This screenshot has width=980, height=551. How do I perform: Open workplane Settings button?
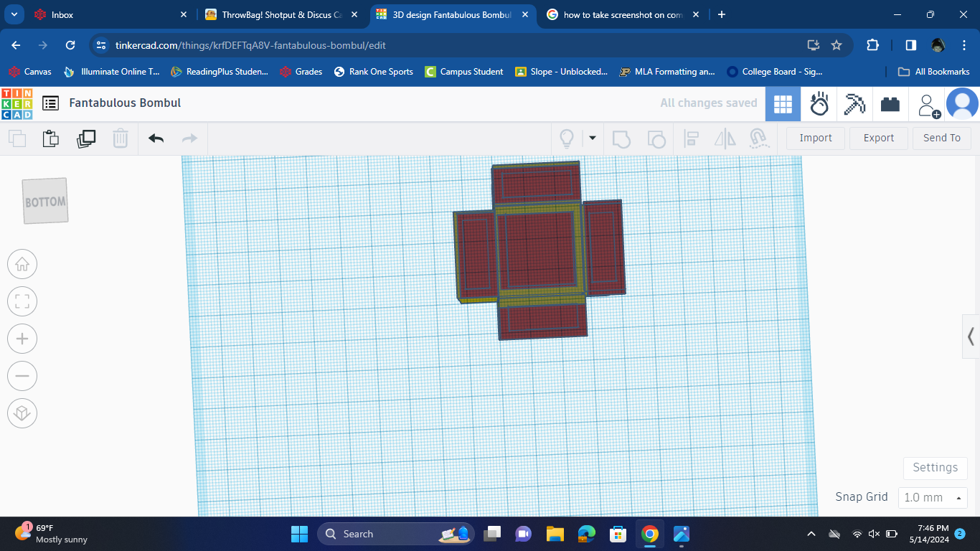tap(935, 468)
